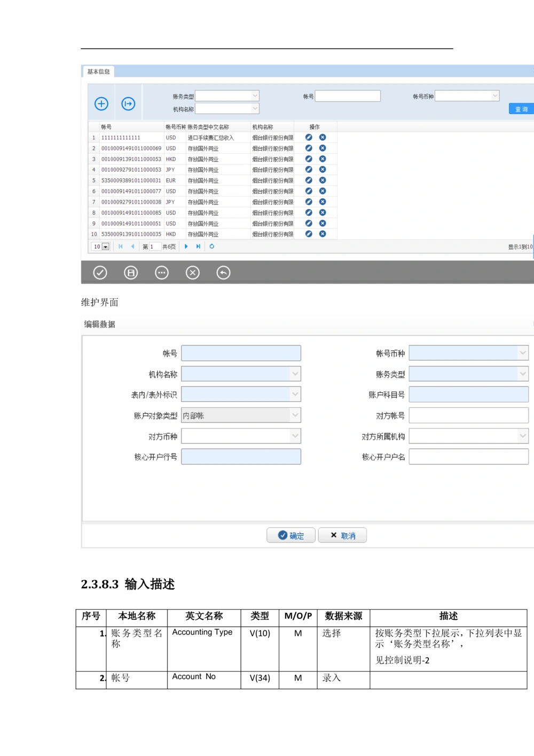Click edit pencil icon for row 1

point(309,137)
